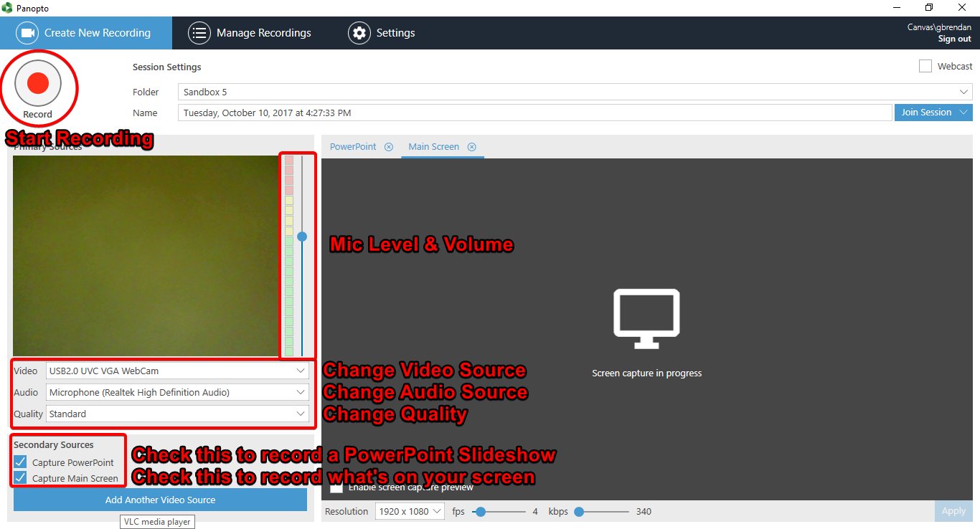The height and width of the screenshot is (529, 980).
Task: Open the Settings tab
Action: pyautogui.click(x=382, y=33)
